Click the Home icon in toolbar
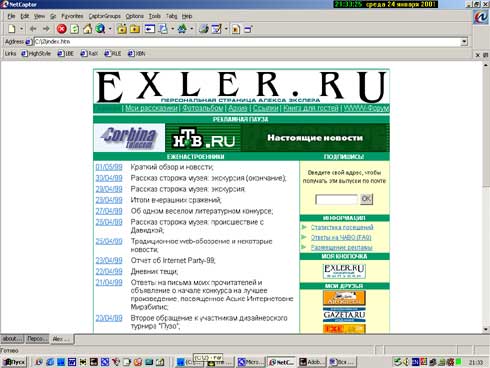The image size is (490, 368). tap(87, 29)
